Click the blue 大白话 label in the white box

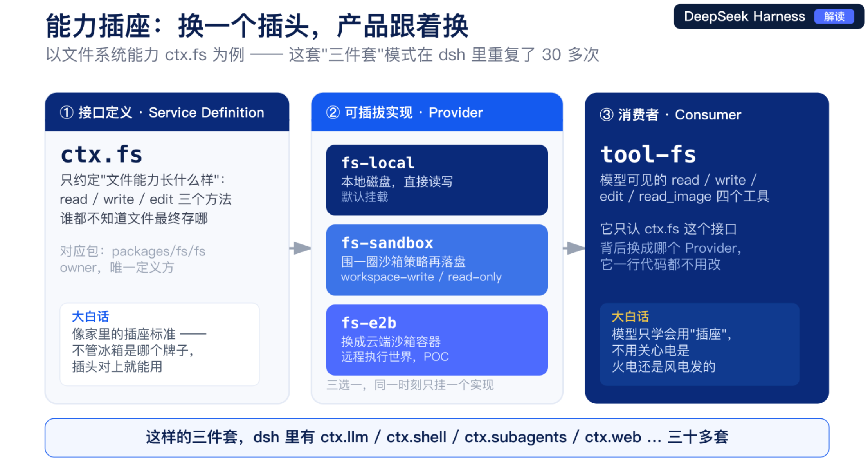pyautogui.click(x=90, y=317)
